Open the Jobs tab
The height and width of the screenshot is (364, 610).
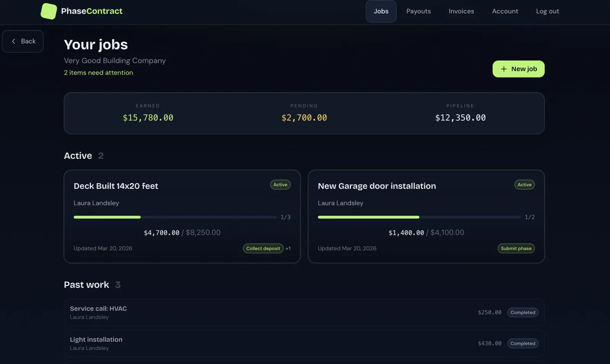tap(381, 11)
